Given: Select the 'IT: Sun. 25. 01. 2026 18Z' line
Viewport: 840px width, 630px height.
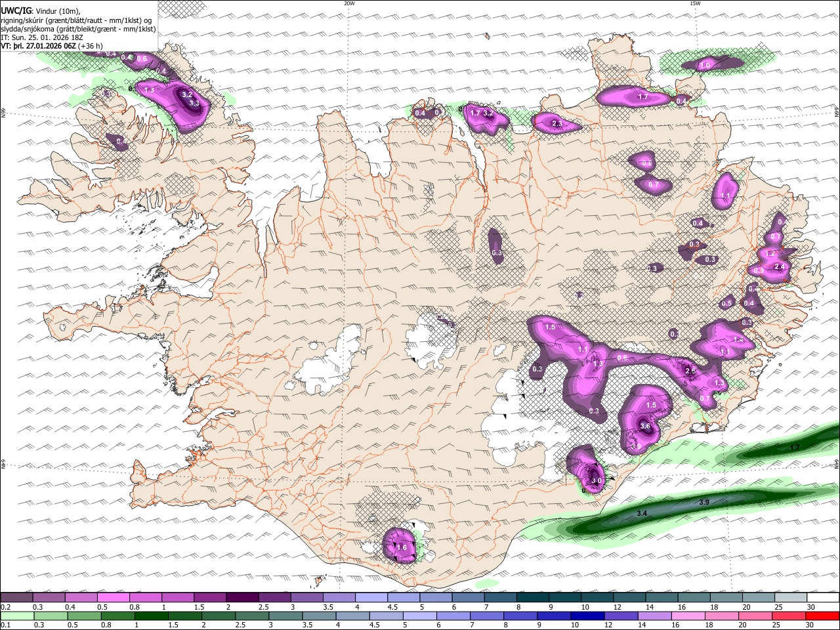Looking at the screenshot, I should coord(42,37).
